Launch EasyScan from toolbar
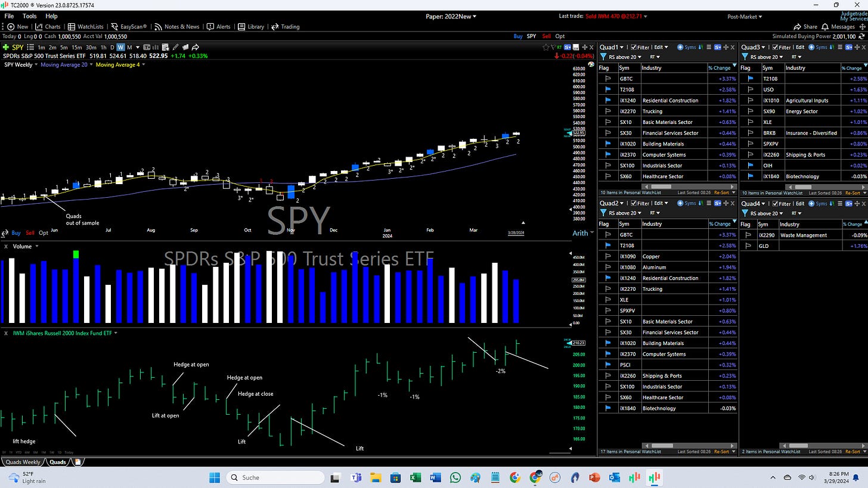Image resolution: width=868 pixels, height=488 pixels. coord(129,27)
